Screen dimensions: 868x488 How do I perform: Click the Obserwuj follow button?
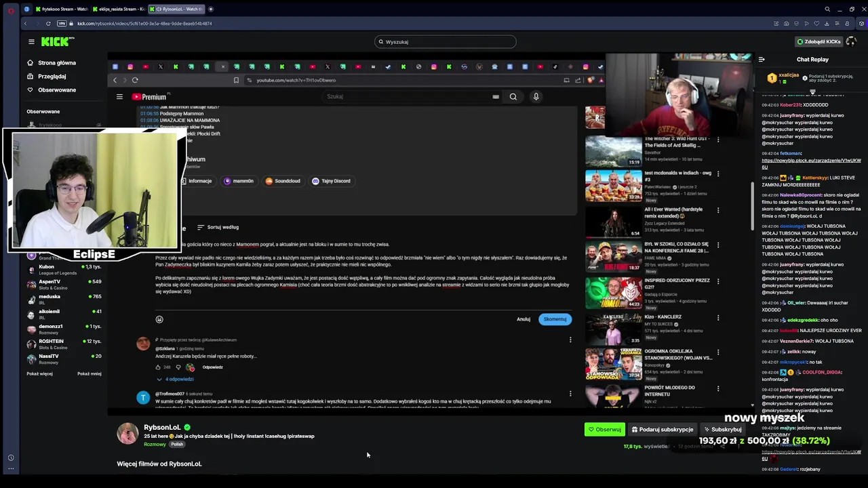605,429
